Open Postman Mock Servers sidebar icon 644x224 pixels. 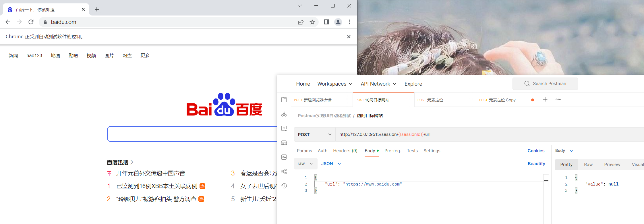284,143
